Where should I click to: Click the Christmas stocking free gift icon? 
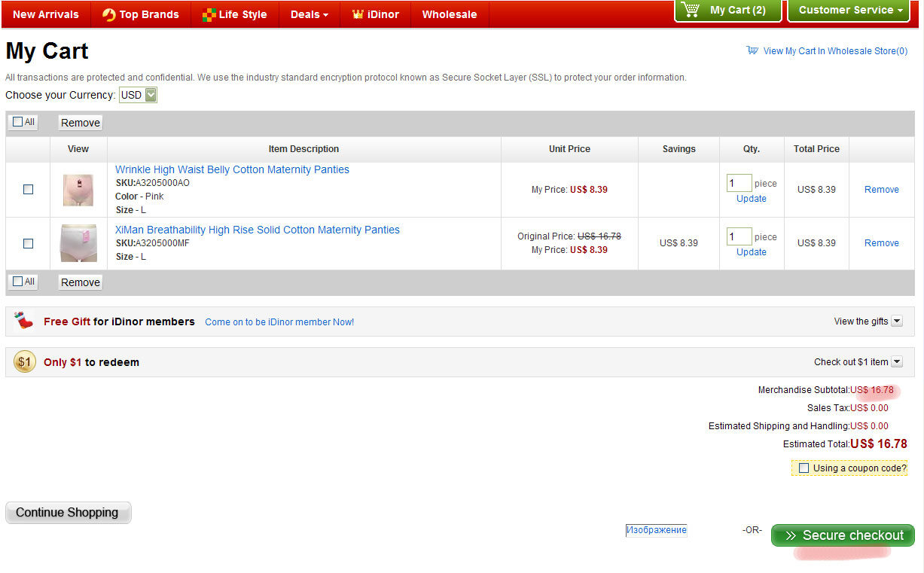coord(24,322)
